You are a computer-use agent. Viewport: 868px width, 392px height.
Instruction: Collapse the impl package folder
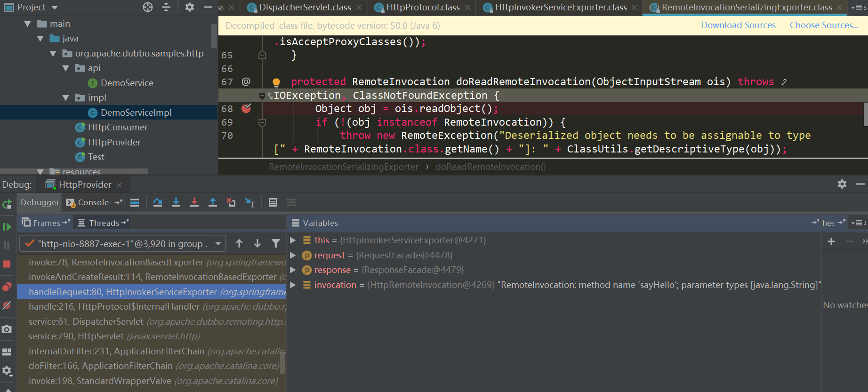click(x=66, y=98)
